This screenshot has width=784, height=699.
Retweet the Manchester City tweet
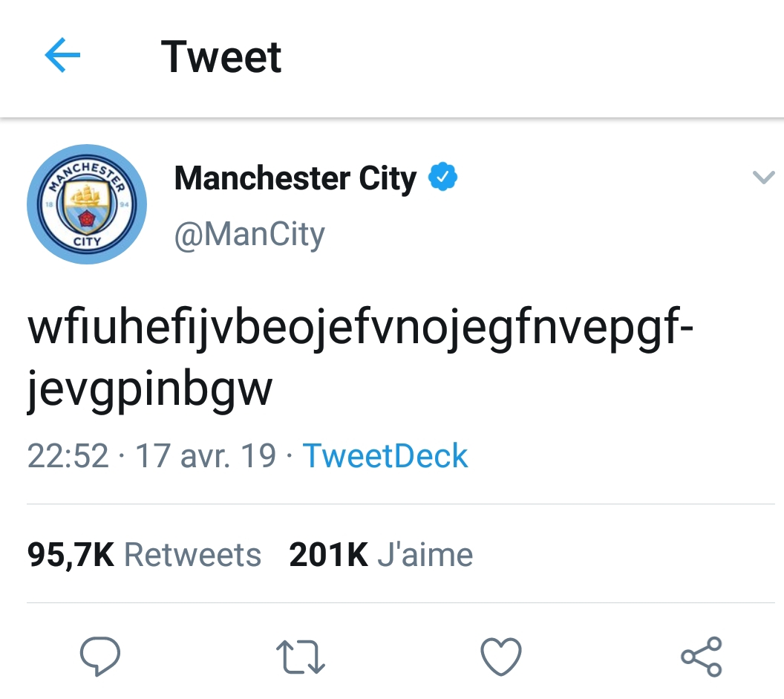tap(300, 657)
